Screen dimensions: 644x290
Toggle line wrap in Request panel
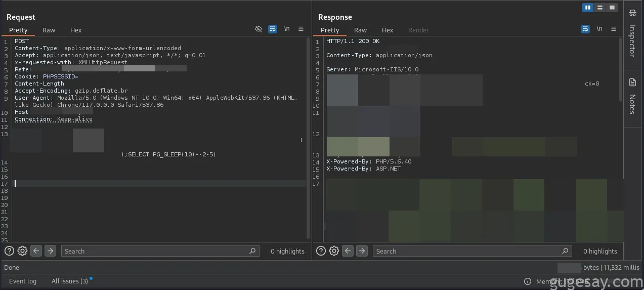coord(273,29)
